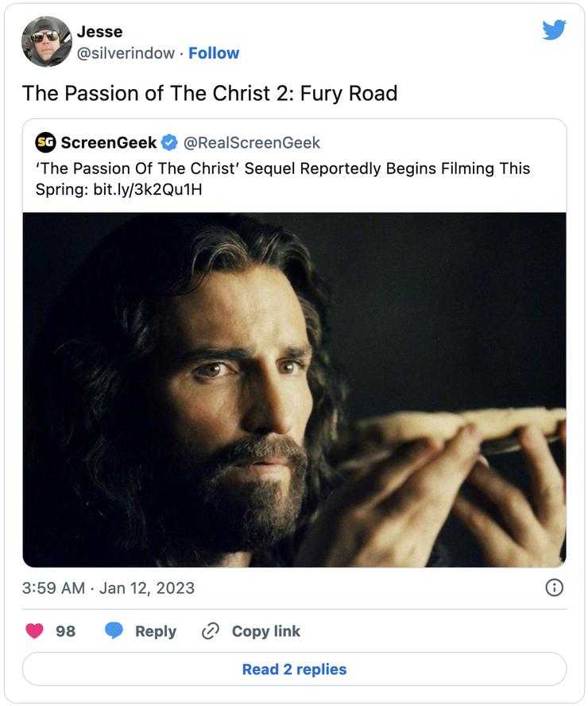The height and width of the screenshot is (706, 588).
Task: Click the copy link chain icon
Action: pyautogui.click(x=211, y=631)
